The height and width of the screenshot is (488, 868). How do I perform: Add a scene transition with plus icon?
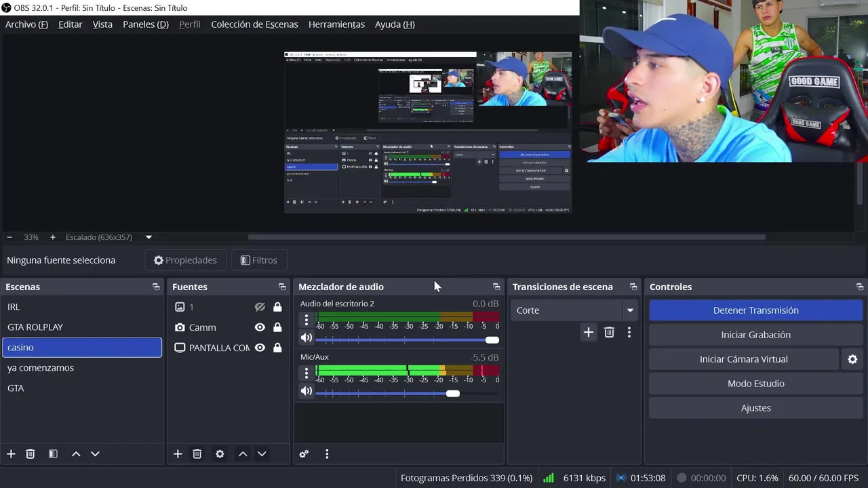click(589, 332)
